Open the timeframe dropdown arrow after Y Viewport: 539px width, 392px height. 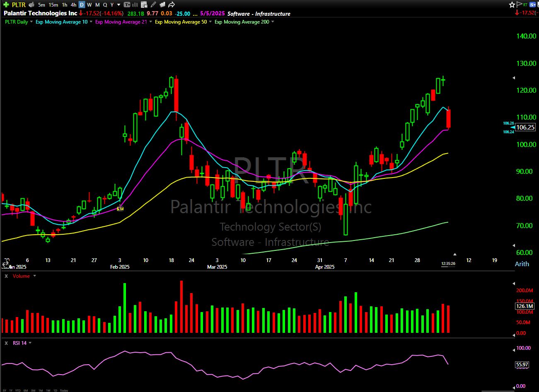[x=119, y=5]
